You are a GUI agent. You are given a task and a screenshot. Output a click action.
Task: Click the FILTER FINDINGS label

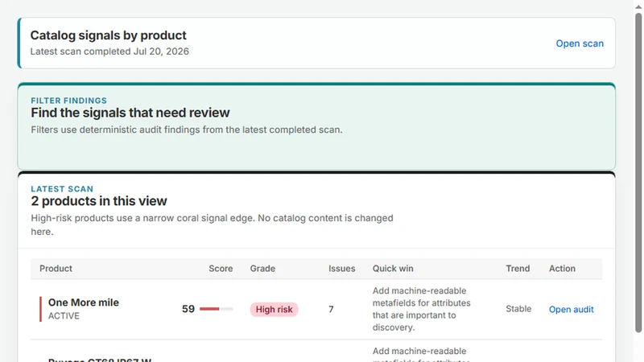[x=68, y=101]
